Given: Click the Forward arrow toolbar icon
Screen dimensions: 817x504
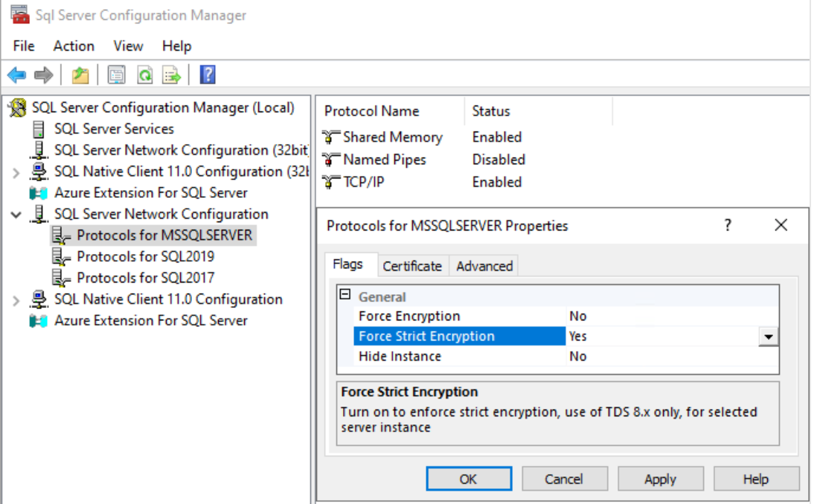Looking at the screenshot, I should tap(44, 75).
